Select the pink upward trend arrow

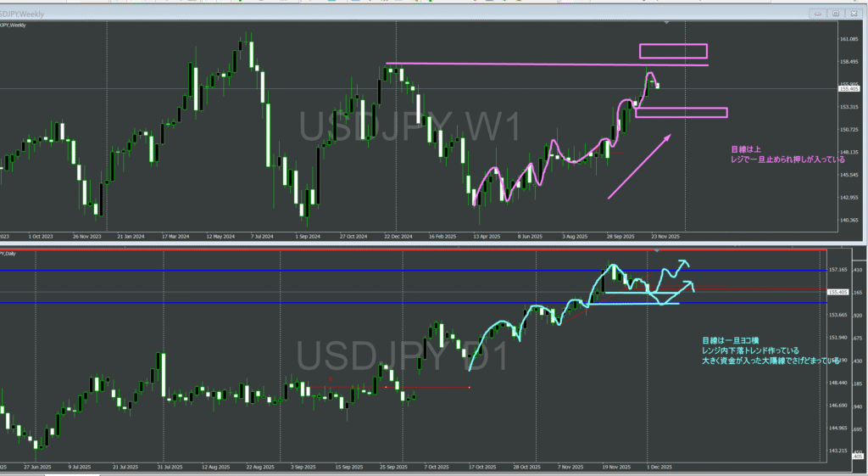pos(640,166)
